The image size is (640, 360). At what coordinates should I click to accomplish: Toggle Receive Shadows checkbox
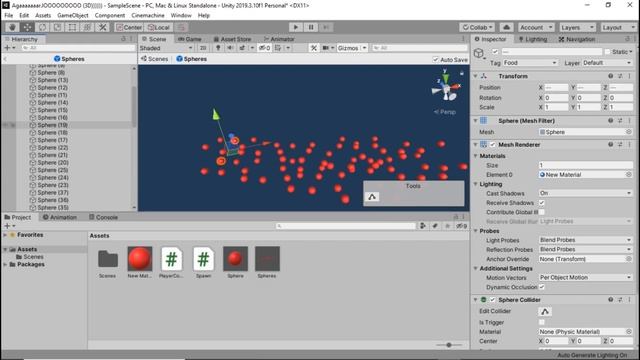click(542, 203)
